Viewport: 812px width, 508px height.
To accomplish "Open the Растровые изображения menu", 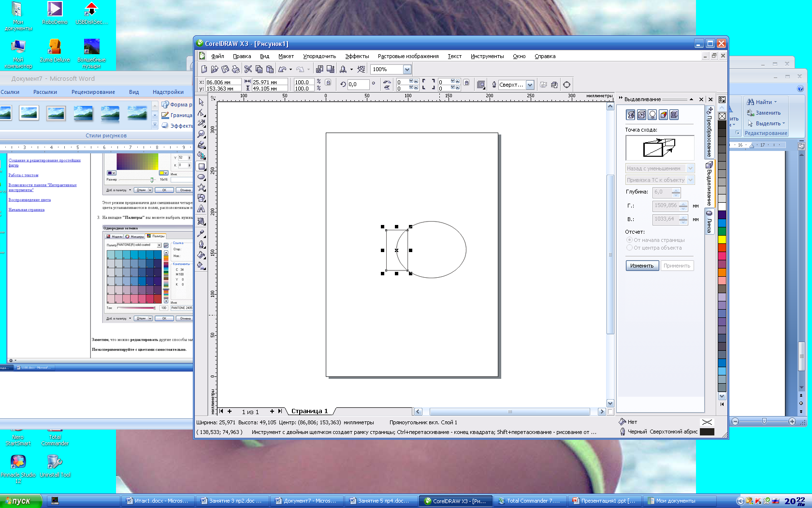I will click(x=408, y=56).
